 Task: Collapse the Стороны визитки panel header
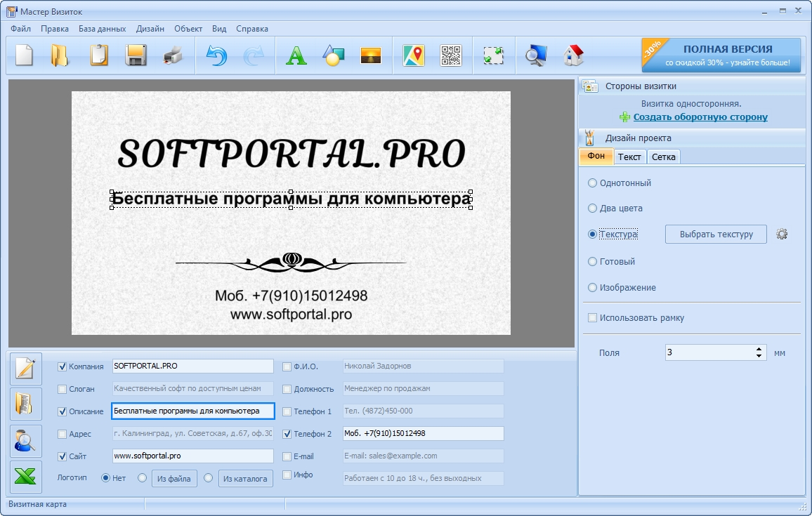click(x=641, y=86)
